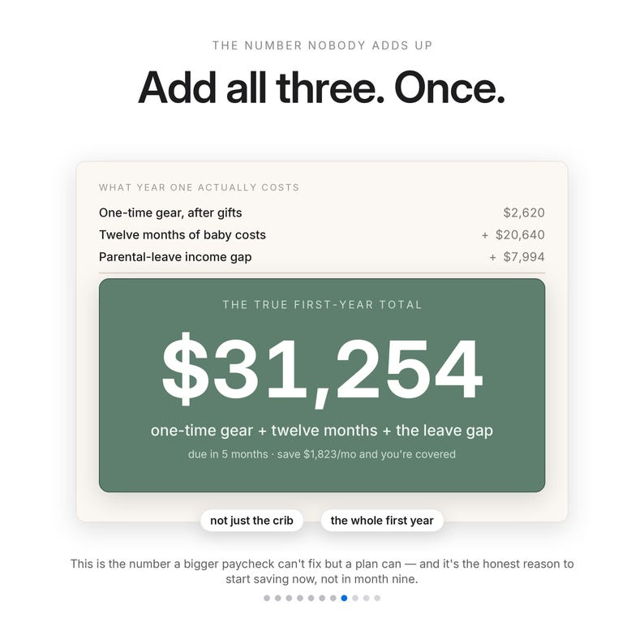Click the $31,254 total figure
The height and width of the screenshot is (644, 644).
(x=322, y=370)
